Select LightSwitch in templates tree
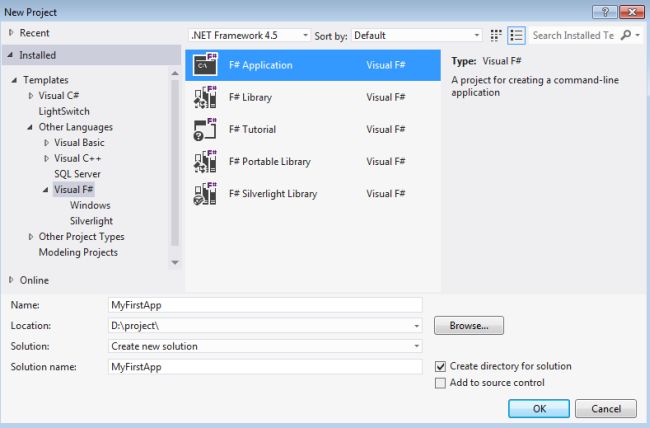The width and height of the screenshot is (650, 428). coord(64,111)
